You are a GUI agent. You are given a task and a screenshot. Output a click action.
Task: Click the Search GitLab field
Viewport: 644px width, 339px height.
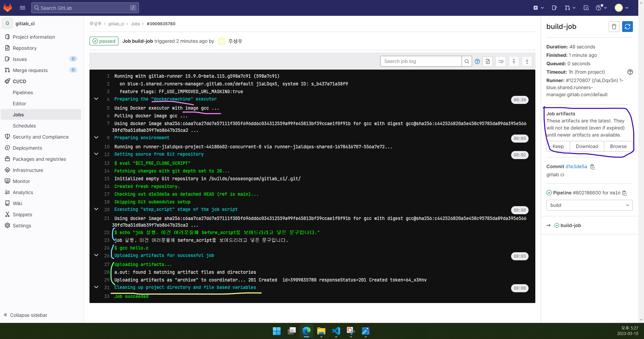(x=85, y=8)
